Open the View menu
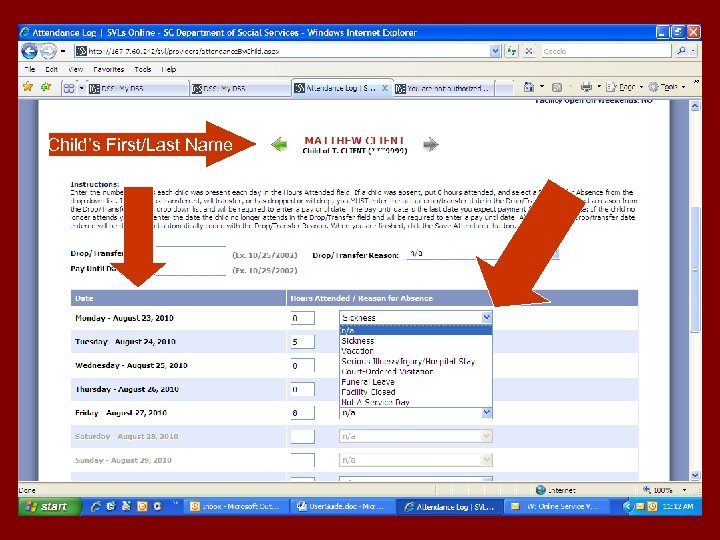Image resolution: width=720 pixels, height=540 pixels. (x=75, y=69)
